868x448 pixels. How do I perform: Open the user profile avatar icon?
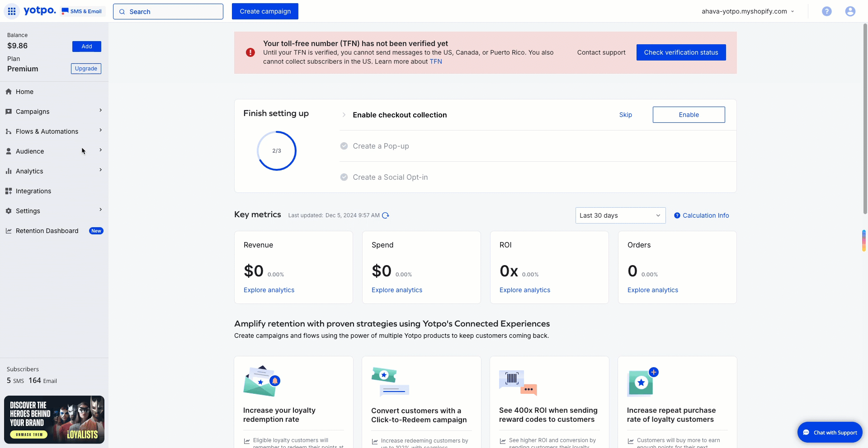[x=850, y=11]
